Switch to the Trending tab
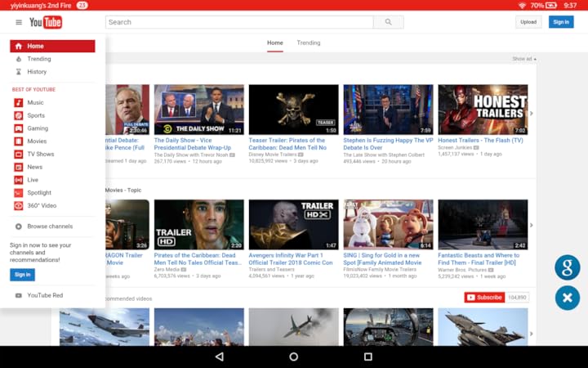 (309, 43)
